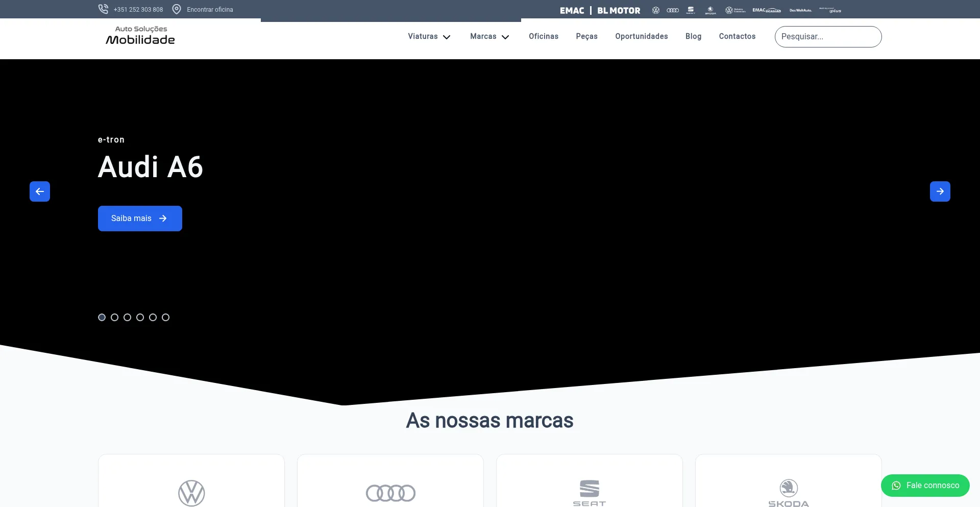The width and height of the screenshot is (980, 507).
Task: Click the location pin icon
Action: [x=177, y=9]
